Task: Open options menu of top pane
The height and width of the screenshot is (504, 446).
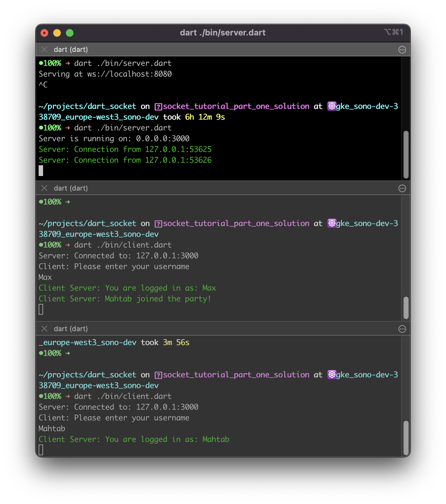Action: click(x=402, y=50)
